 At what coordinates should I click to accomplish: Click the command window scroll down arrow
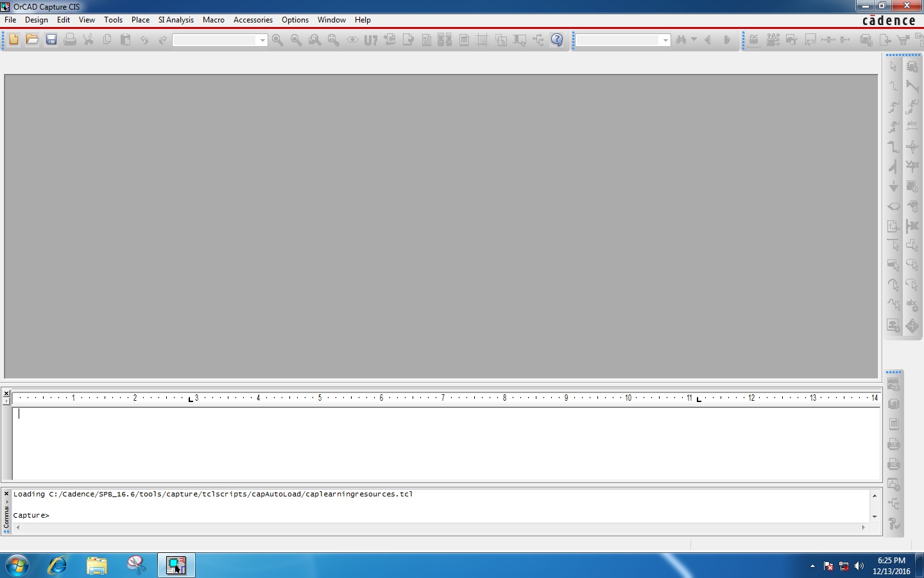tap(874, 516)
